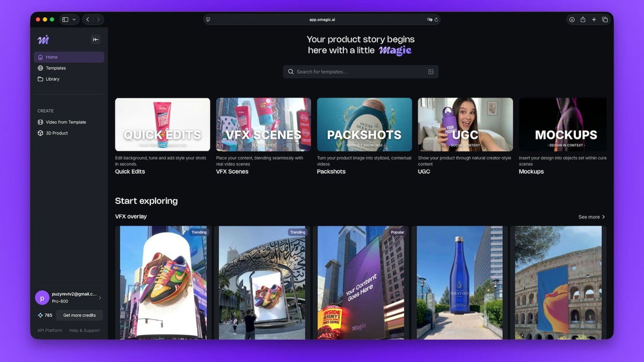The width and height of the screenshot is (644, 362).
Task: Click the 785 credits count
Action: tap(48, 315)
